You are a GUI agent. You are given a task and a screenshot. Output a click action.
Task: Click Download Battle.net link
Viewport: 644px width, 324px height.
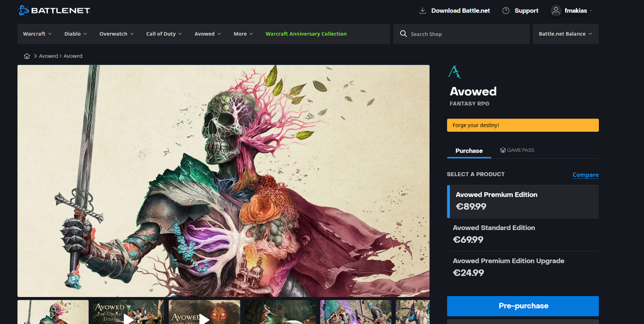pos(460,10)
